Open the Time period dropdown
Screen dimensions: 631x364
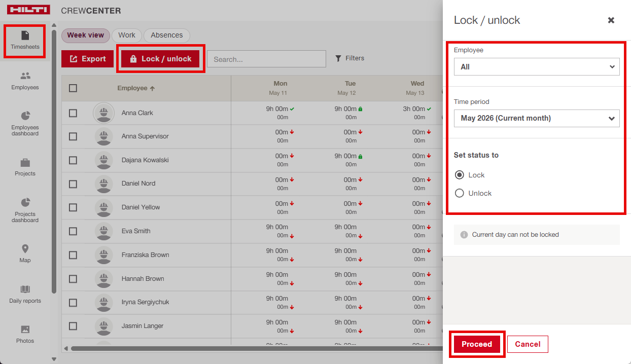tap(537, 118)
